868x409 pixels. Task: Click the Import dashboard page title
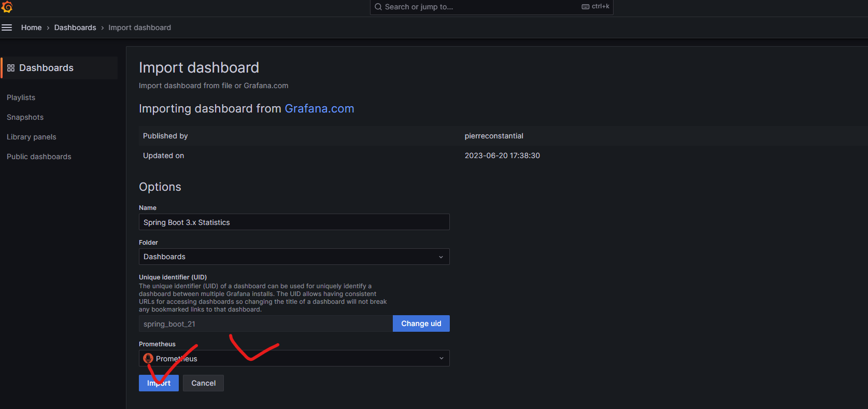[199, 67]
